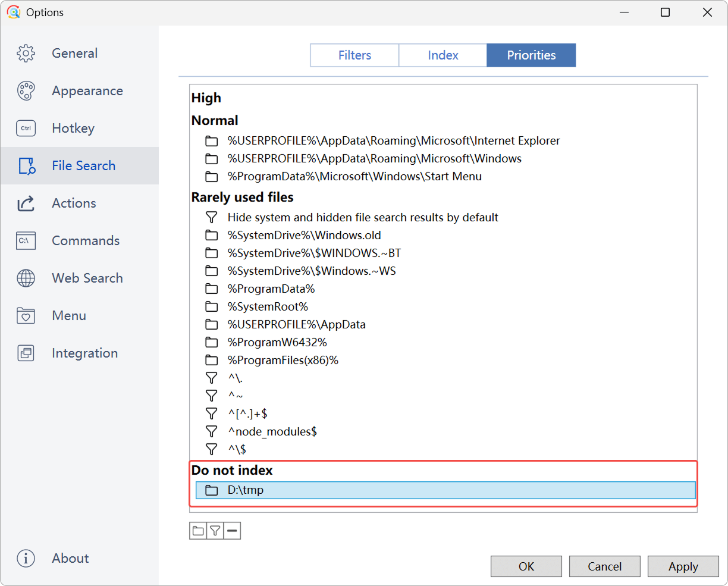Click the Appearance palette icon
Screen dimensions: 728x586
[26, 91]
